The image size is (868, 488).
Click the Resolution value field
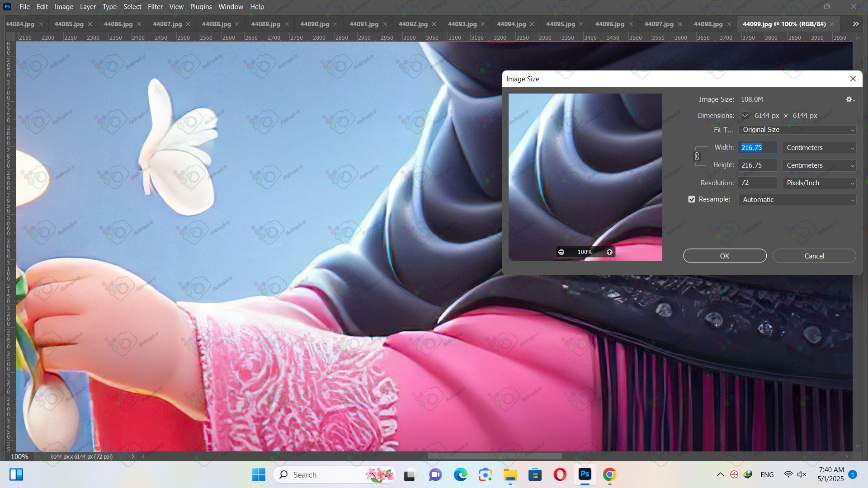coord(758,183)
